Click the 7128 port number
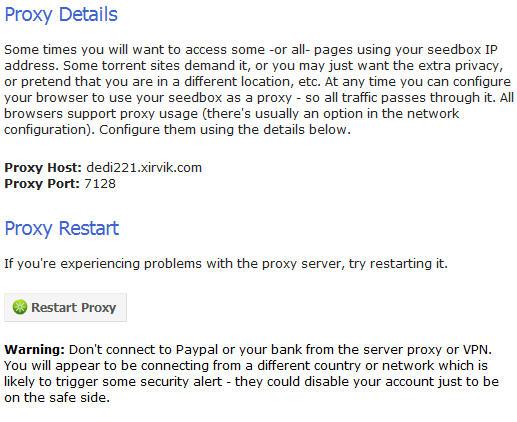 pos(100,183)
